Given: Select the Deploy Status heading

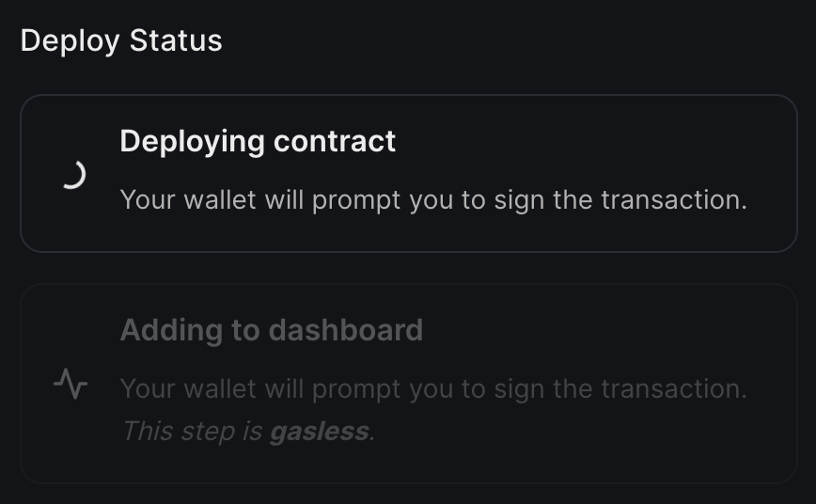Looking at the screenshot, I should 121,41.
